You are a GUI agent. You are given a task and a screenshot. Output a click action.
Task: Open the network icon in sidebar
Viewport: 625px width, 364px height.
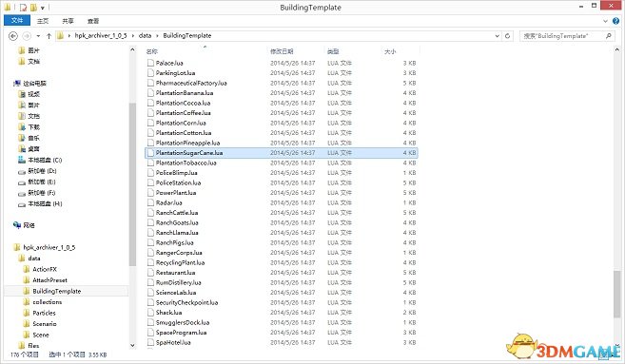(17, 225)
